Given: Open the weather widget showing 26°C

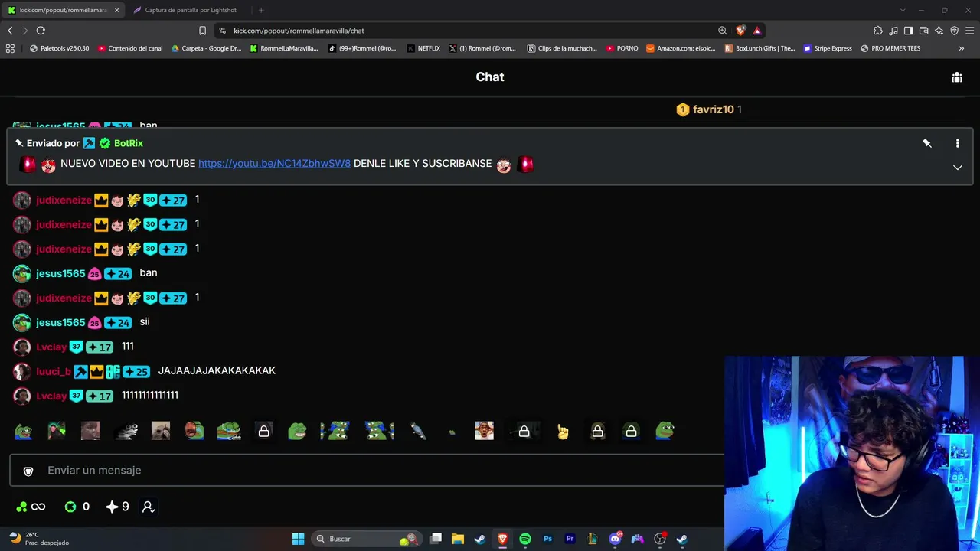Looking at the screenshot, I should (39, 539).
